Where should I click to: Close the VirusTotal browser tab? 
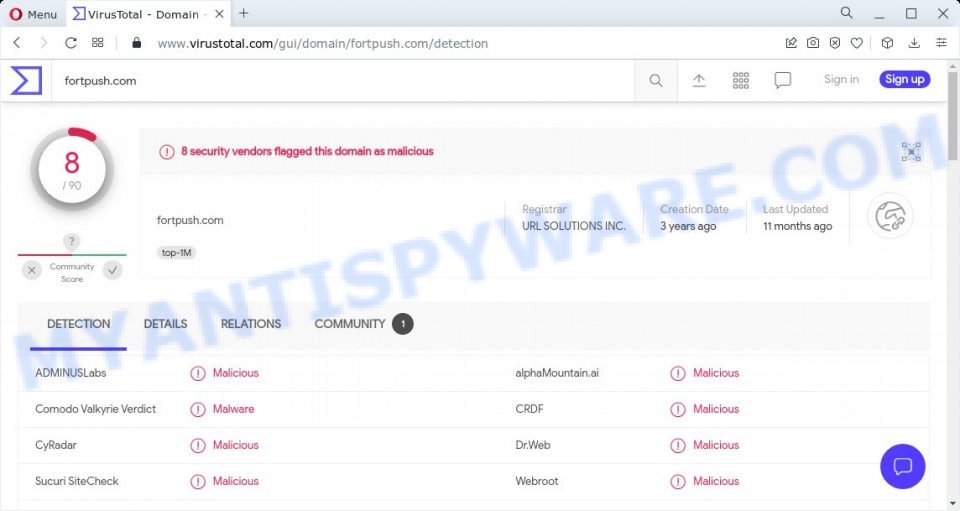tap(219, 14)
